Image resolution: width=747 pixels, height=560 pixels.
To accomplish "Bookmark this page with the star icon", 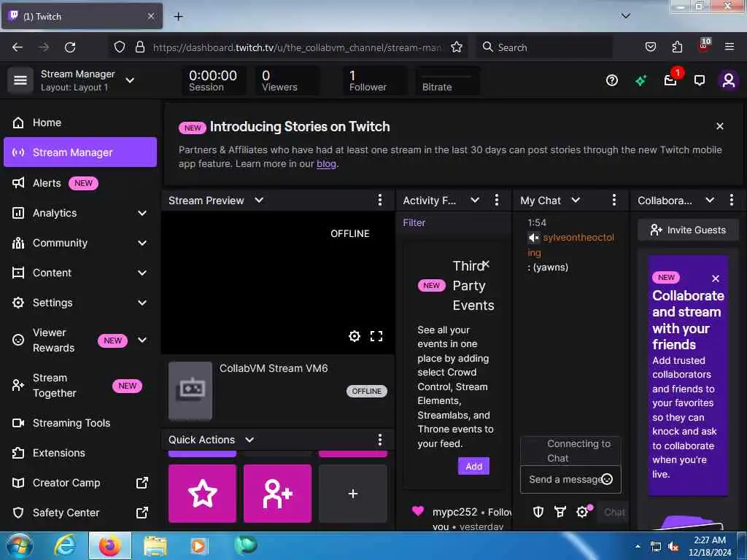I will [457, 47].
